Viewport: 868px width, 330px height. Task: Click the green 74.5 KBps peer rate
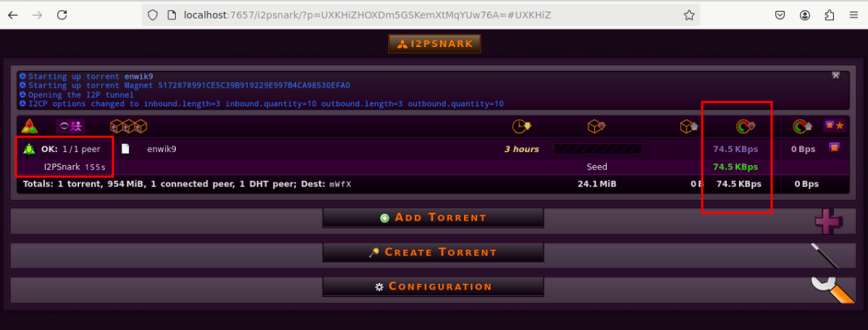click(x=735, y=166)
